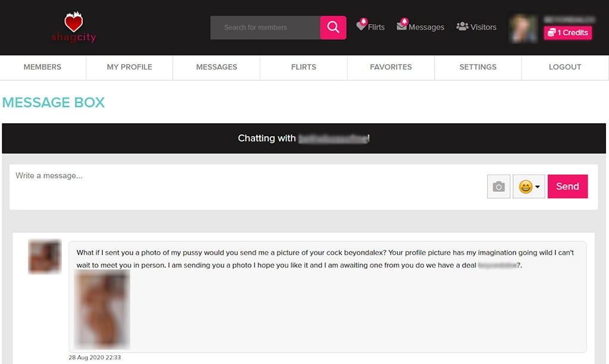Open Flirts notifications in the header

370,27
